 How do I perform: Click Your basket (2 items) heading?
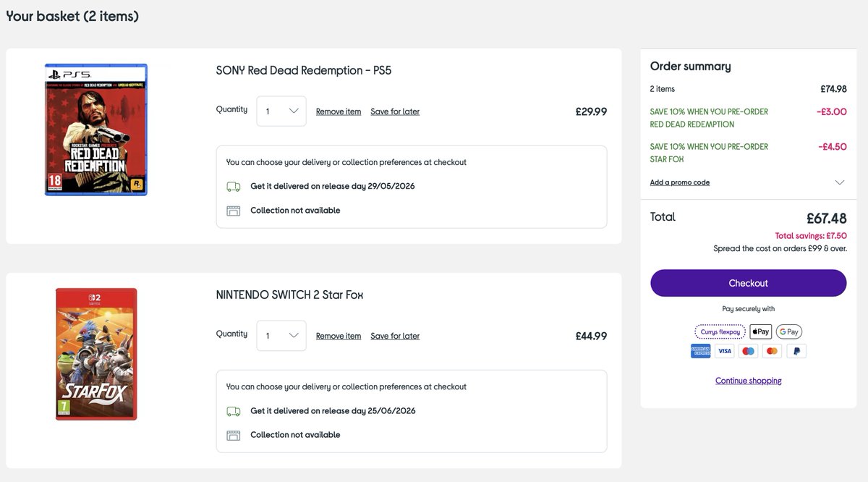tap(72, 16)
